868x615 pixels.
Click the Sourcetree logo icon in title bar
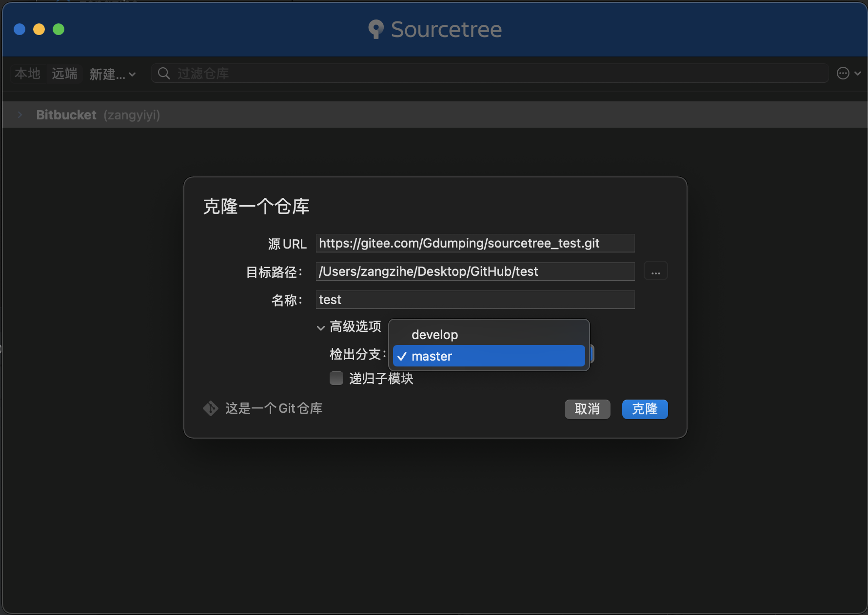[x=376, y=29]
